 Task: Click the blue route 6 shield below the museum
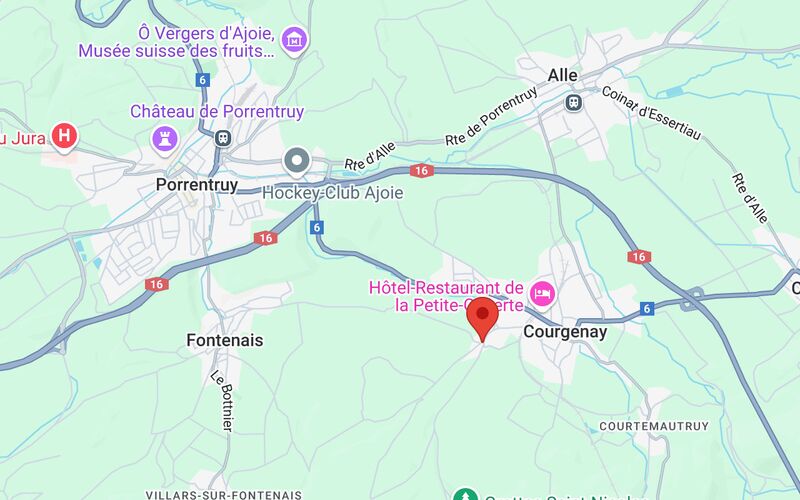(x=203, y=80)
